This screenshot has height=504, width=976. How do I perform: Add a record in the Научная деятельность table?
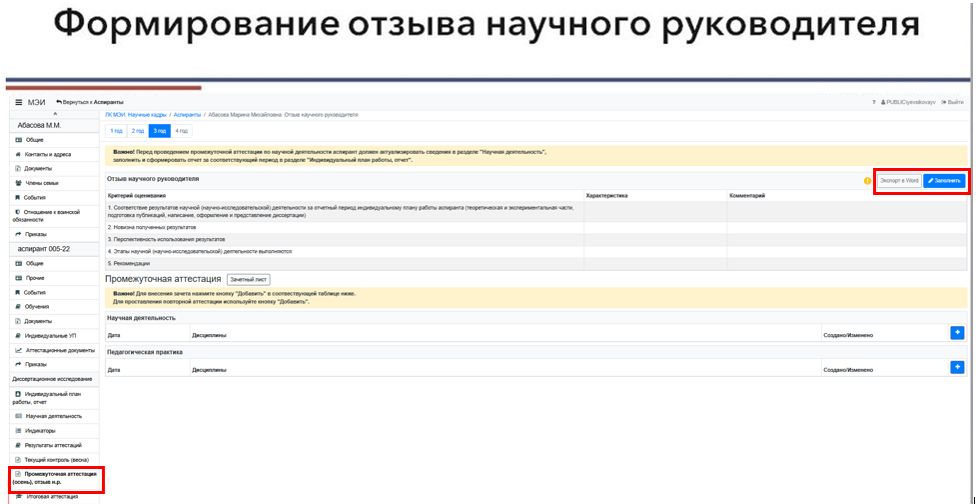957,332
